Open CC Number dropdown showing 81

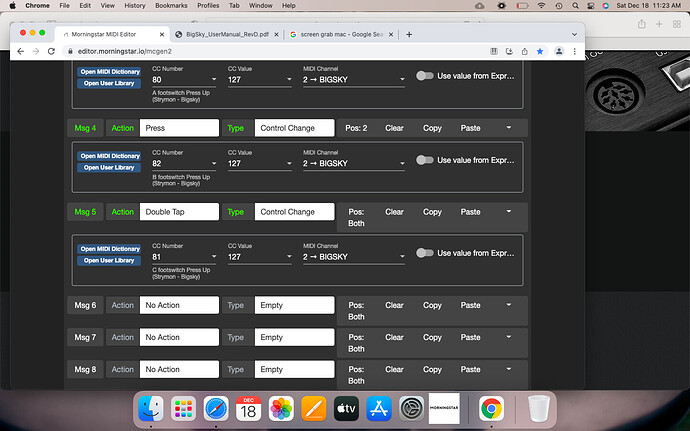coord(184,257)
